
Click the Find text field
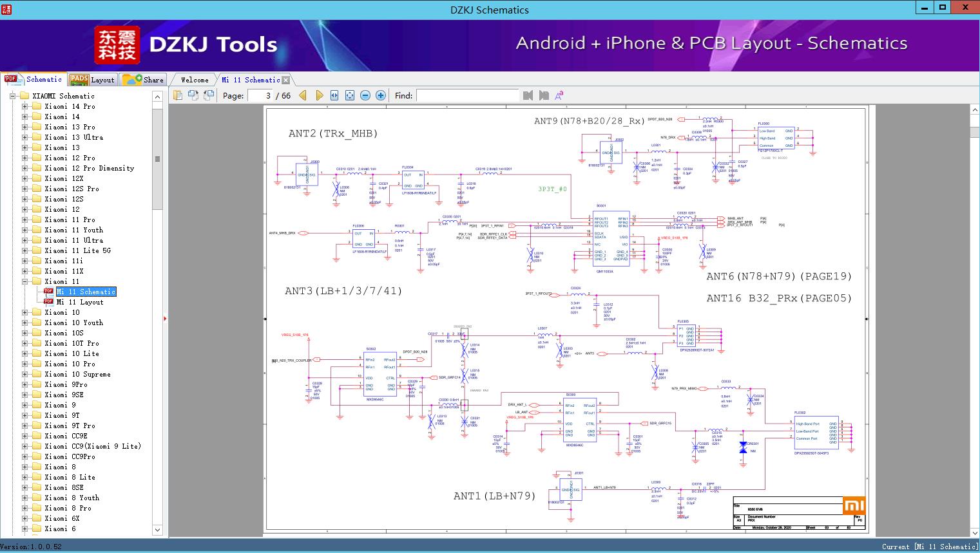click(467, 95)
